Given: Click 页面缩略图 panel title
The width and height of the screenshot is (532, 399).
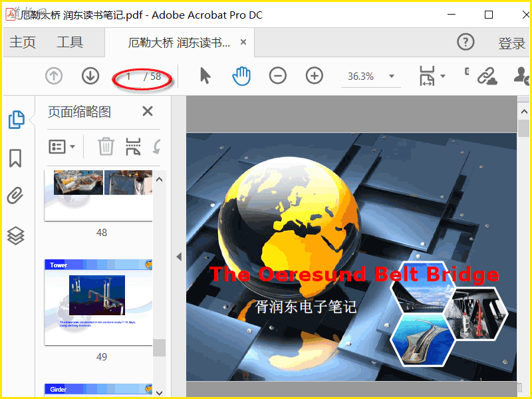Looking at the screenshot, I should [79, 112].
